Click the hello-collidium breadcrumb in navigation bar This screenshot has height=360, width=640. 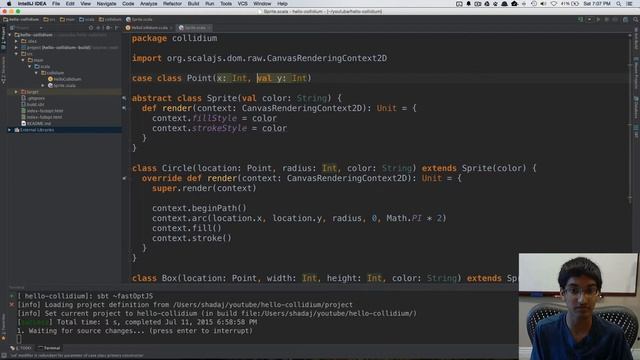click(21, 19)
